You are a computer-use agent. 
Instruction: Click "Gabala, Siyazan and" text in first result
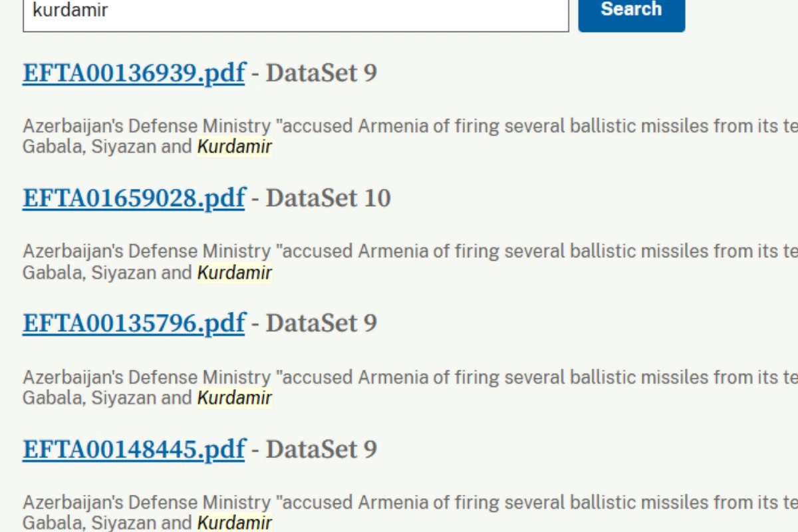point(108,146)
